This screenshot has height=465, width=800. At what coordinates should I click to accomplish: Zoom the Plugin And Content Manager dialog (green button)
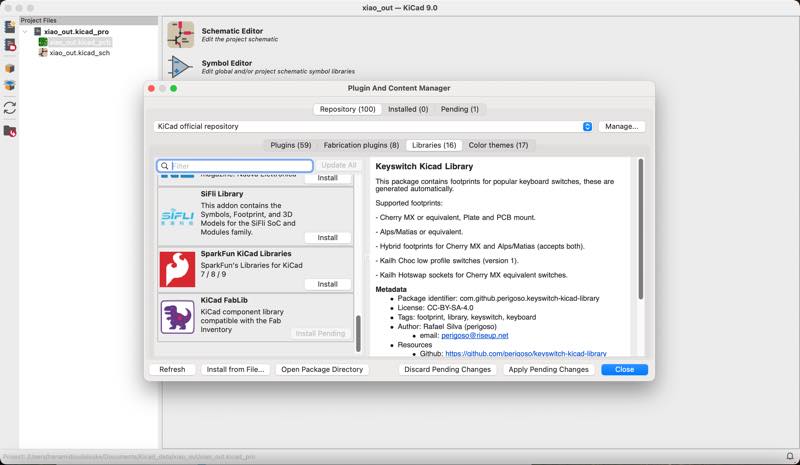(x=173, y=89)
